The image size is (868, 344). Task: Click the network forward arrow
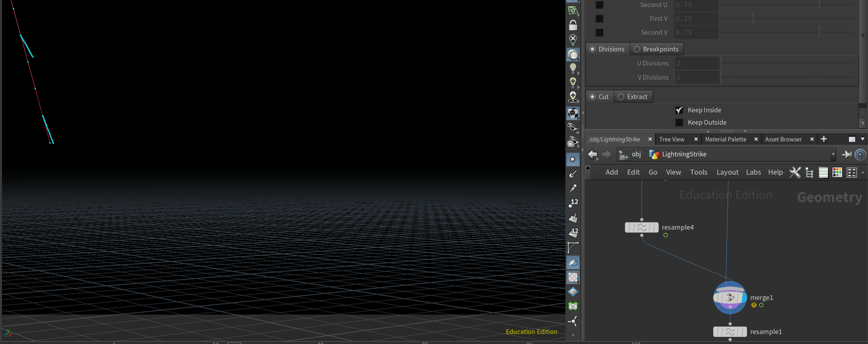coord(606,154)
